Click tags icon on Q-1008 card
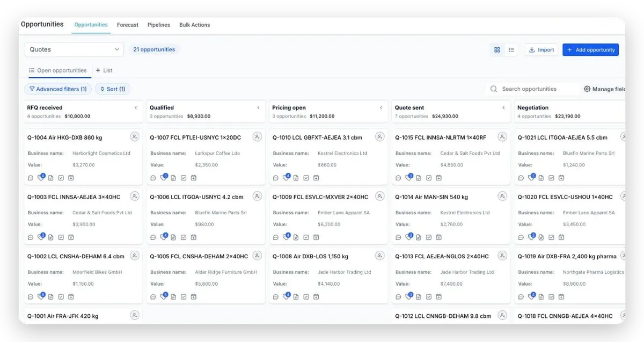Viewport: 644px width, 342px height. click(286, 296)
